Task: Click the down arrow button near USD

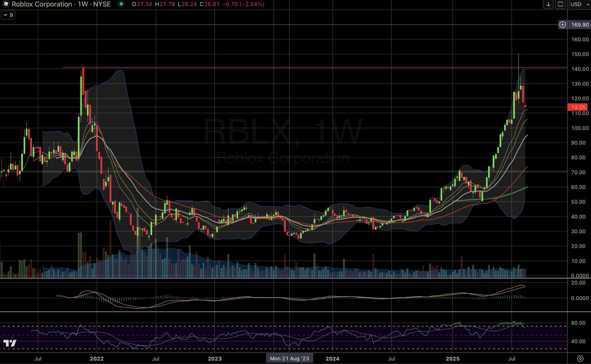Action: pyautogui.click(x=549, y=4)
